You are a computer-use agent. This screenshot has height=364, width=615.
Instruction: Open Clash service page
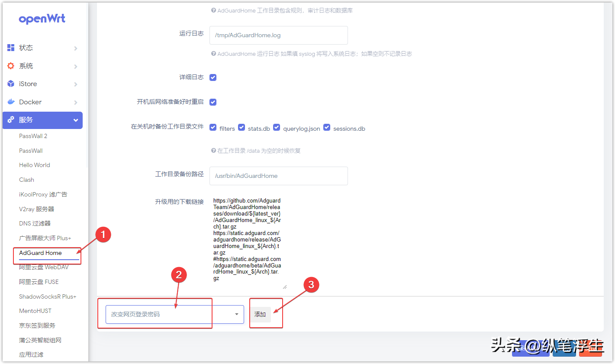pos(26,180)
